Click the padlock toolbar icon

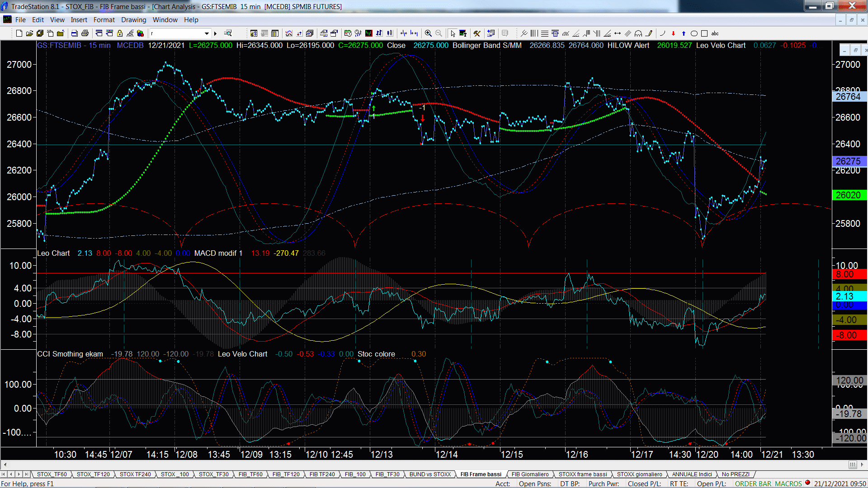click(120, 33)
